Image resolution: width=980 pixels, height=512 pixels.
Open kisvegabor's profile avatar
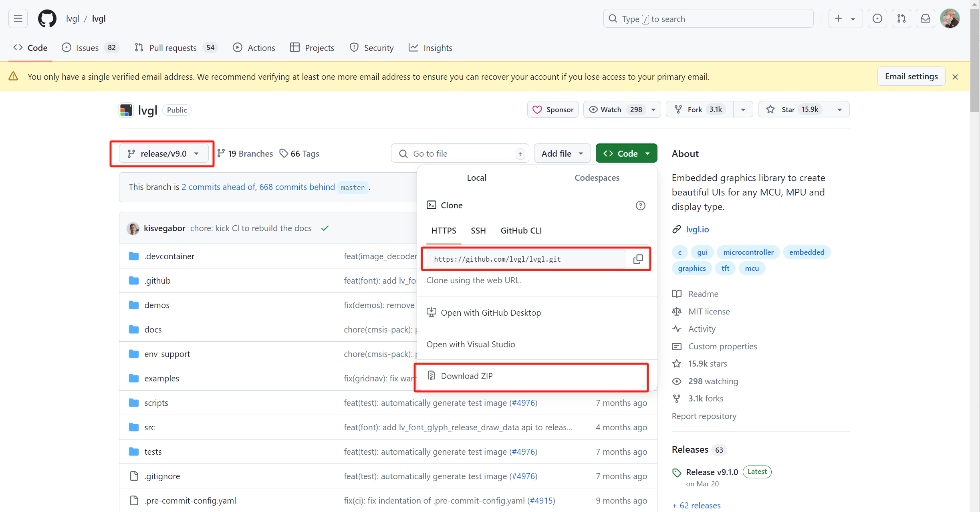point(133,228)
